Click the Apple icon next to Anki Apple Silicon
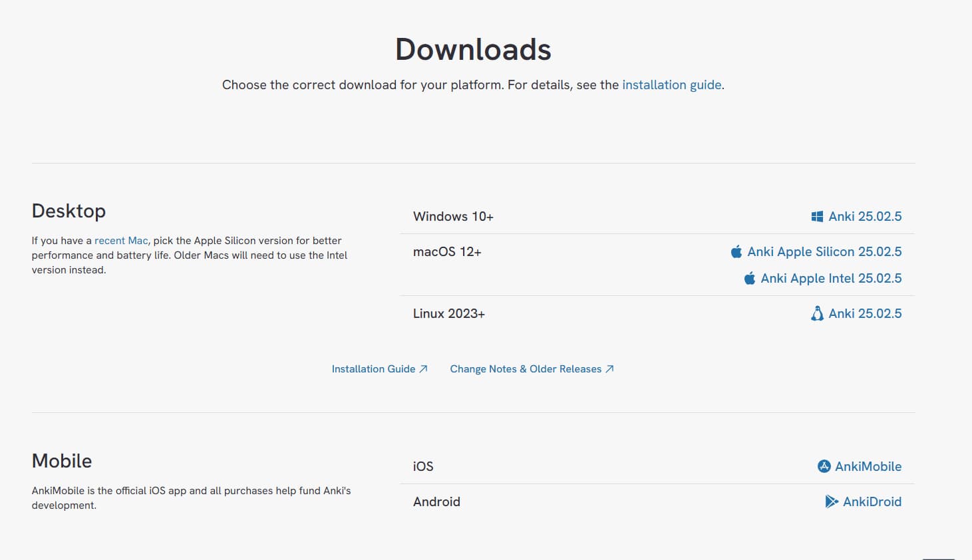 (736, 251)
